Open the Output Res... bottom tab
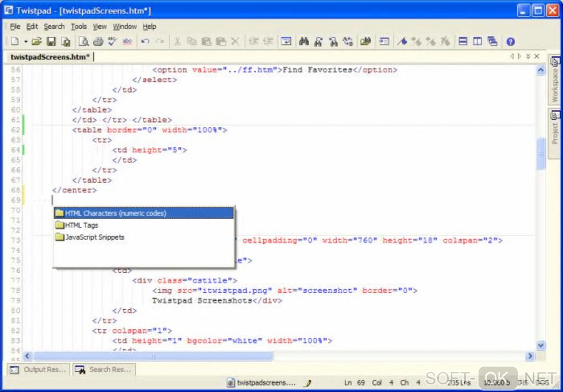 click(39, 369)
